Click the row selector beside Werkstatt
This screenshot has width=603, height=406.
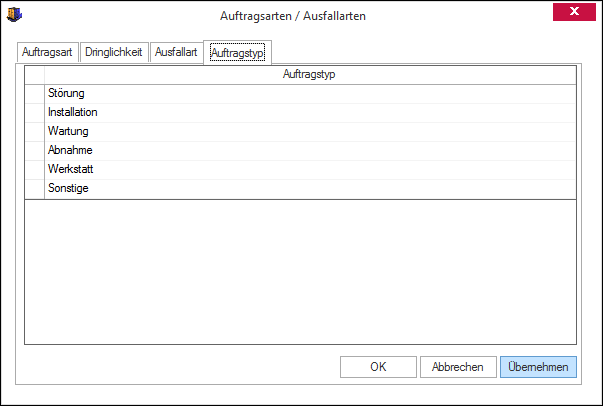coord(35,170)
